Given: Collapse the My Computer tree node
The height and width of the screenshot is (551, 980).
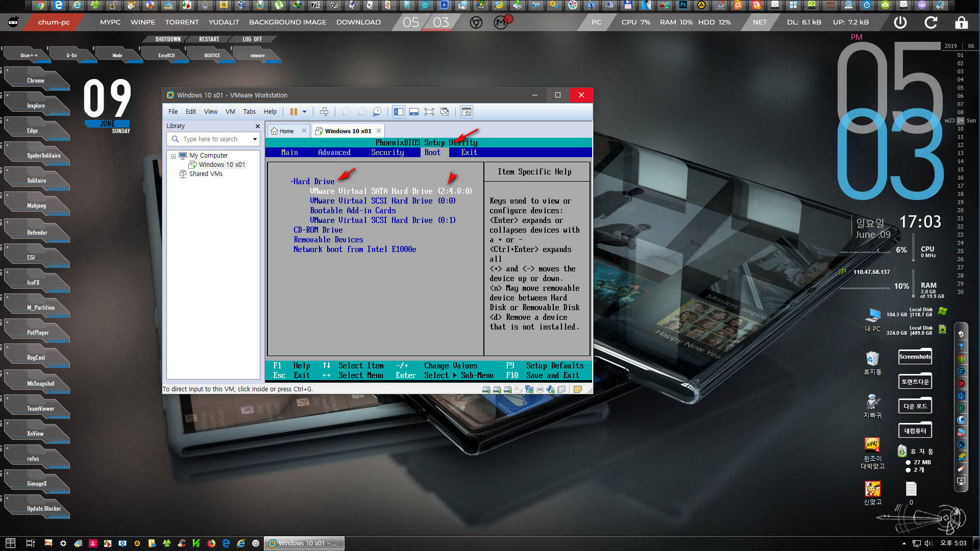Looking at the screenshot, I should click(x=173, y=156).
